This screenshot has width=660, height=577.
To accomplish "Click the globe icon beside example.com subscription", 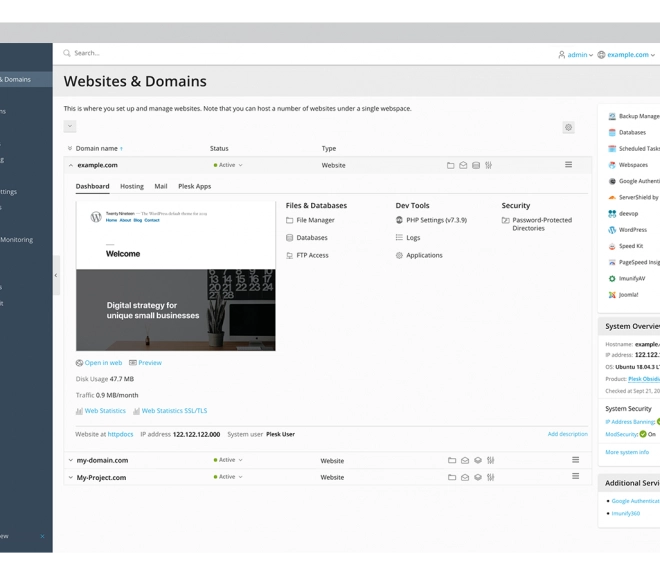I will 601,55.
